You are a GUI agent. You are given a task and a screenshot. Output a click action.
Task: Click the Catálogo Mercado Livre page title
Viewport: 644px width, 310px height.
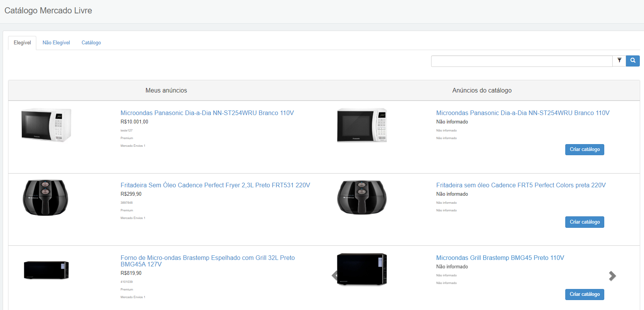(48, 11)
